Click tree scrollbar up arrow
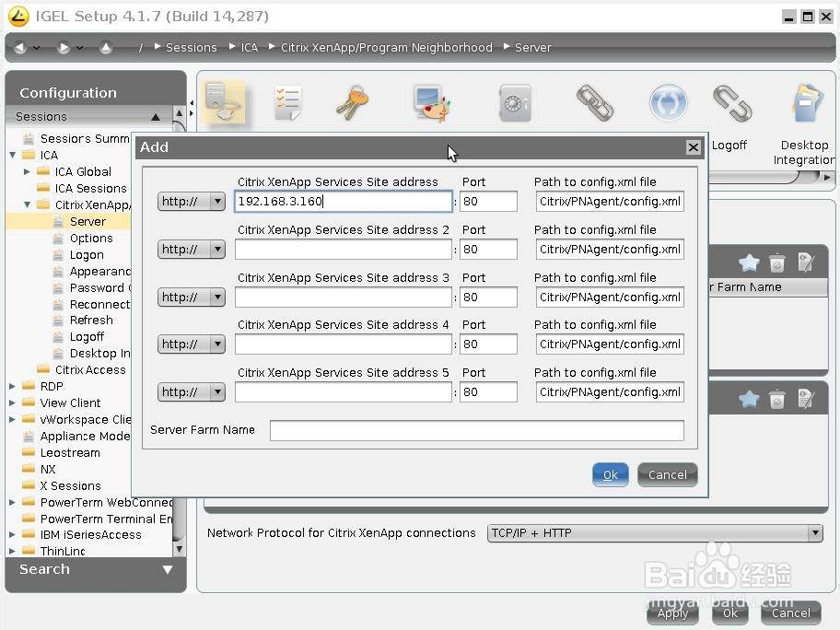The width and height of the screenshot is (840, 630). [179, 113]
